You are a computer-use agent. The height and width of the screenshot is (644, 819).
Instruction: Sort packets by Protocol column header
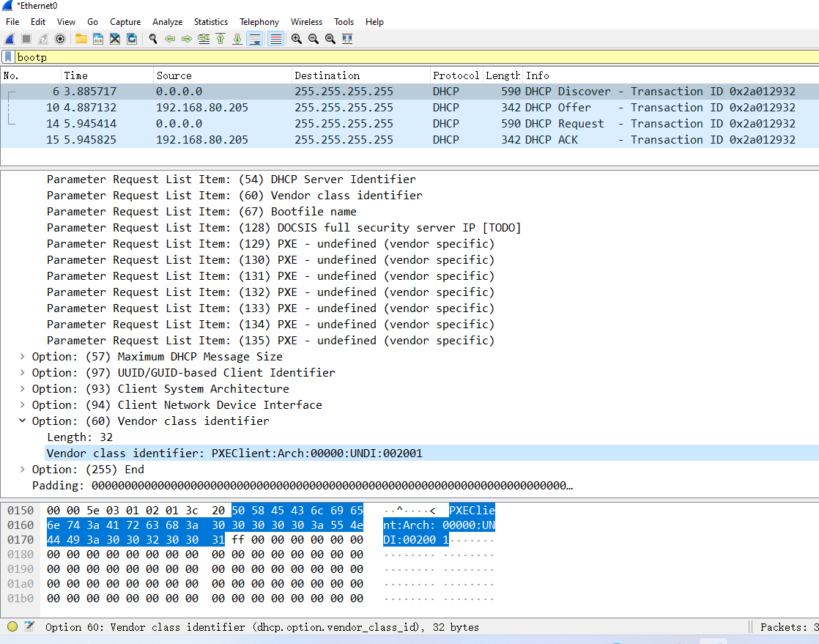(455, 75)
